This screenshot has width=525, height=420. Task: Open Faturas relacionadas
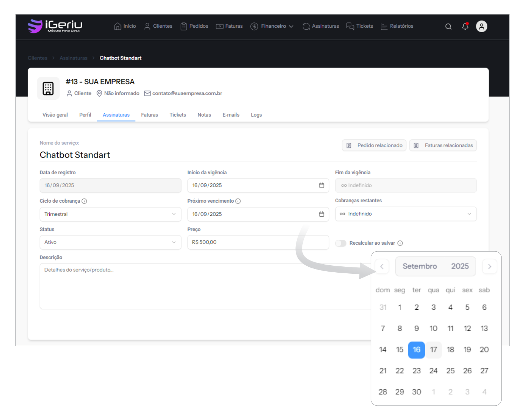pos(443,146)
